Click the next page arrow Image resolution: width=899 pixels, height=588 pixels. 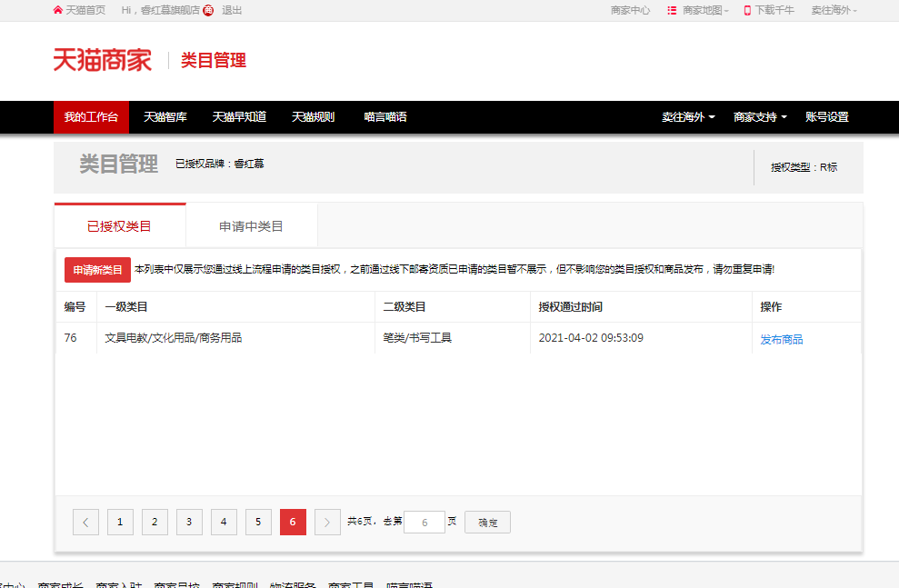click(x=327, y=522)
